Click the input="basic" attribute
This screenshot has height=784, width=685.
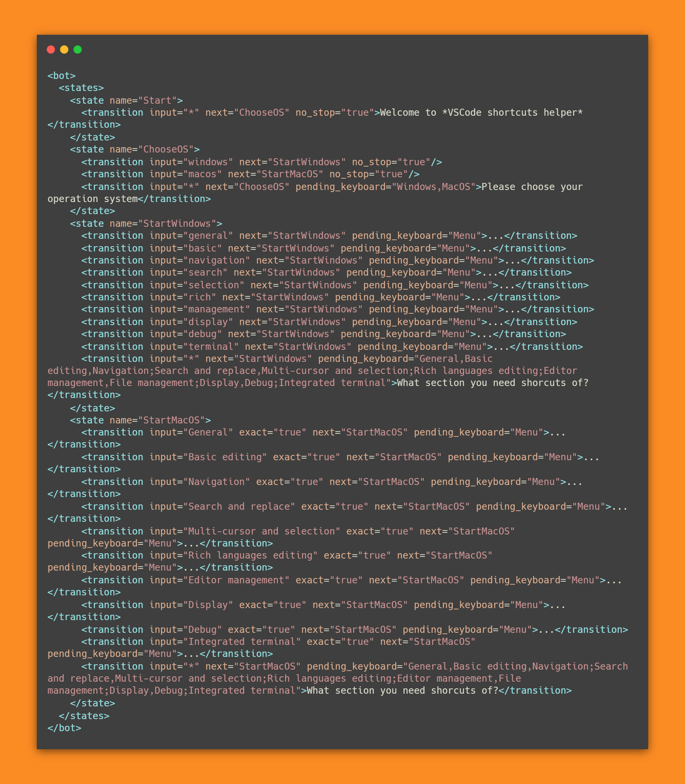[x=186, y=248]
